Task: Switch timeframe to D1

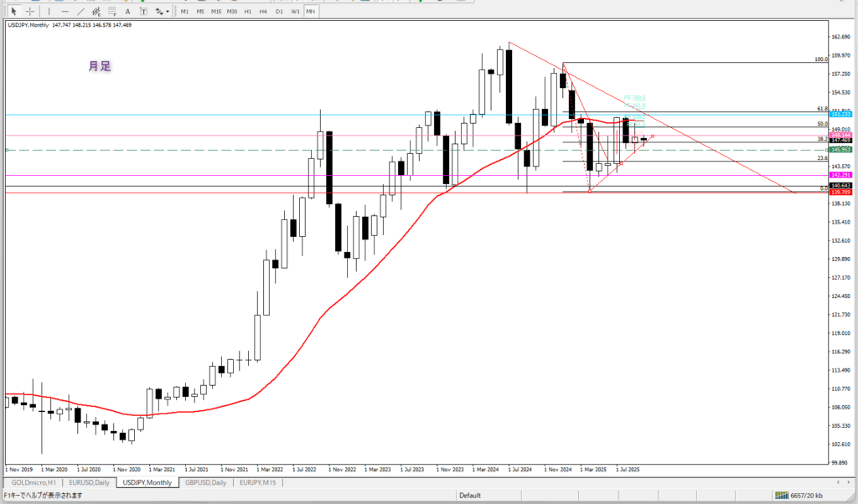Action: click(279, 11)
